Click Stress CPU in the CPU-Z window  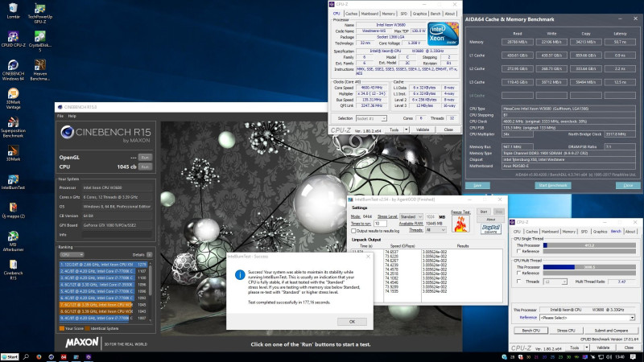566,331
